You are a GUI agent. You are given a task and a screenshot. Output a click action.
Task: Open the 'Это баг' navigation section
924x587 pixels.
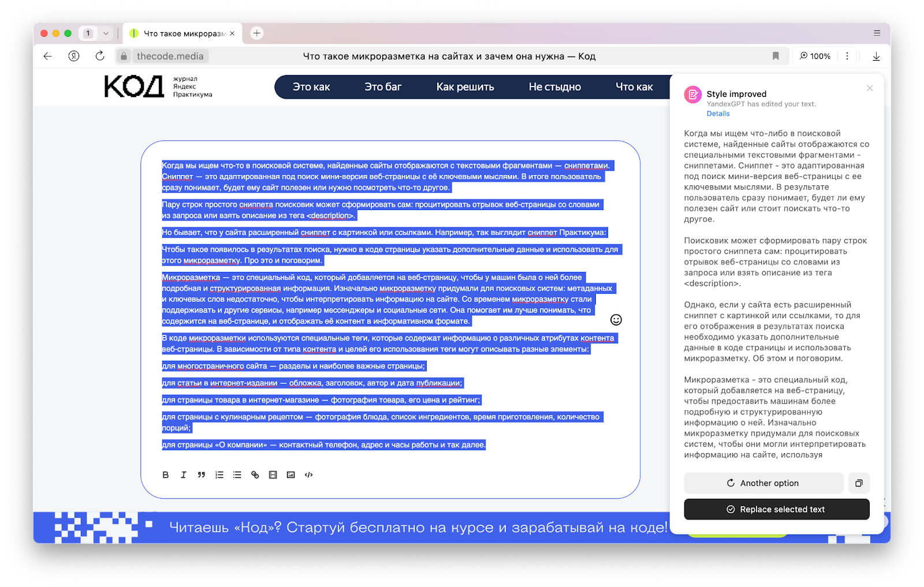383,87
